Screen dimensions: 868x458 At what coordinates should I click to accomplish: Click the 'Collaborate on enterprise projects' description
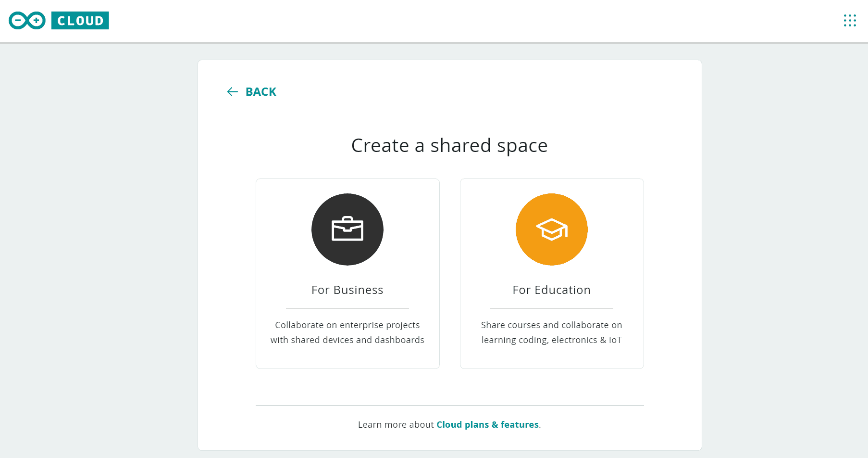(x=347, y=325)
